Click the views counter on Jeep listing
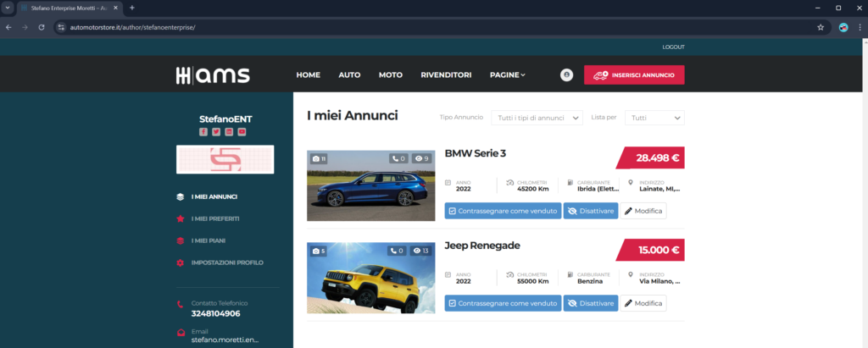The height and width of the screenshot is (348, 868). 422,251
